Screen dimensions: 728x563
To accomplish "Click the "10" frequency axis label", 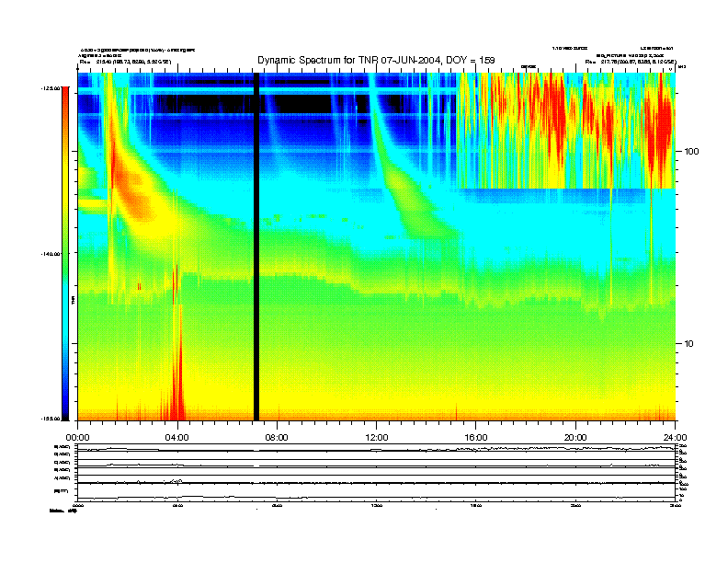I will [x=689, y=344].
